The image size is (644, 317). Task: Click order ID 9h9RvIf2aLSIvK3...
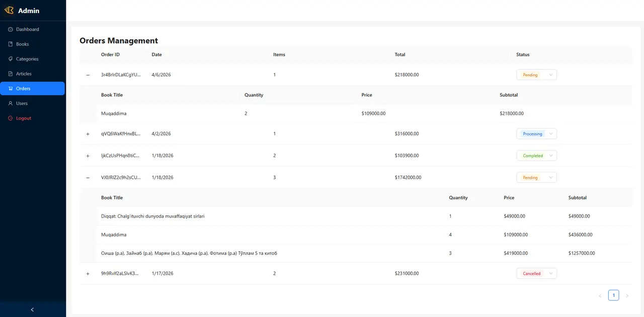click(120, 273)
